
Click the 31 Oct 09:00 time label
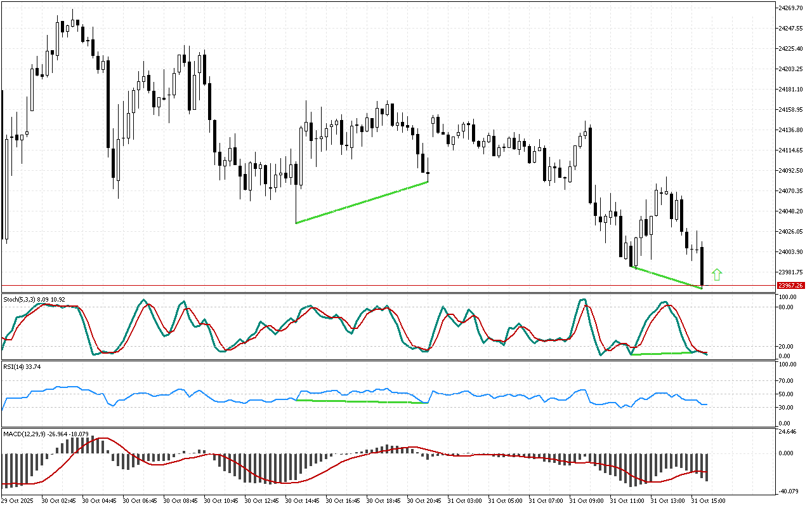(x=586, y=500)
